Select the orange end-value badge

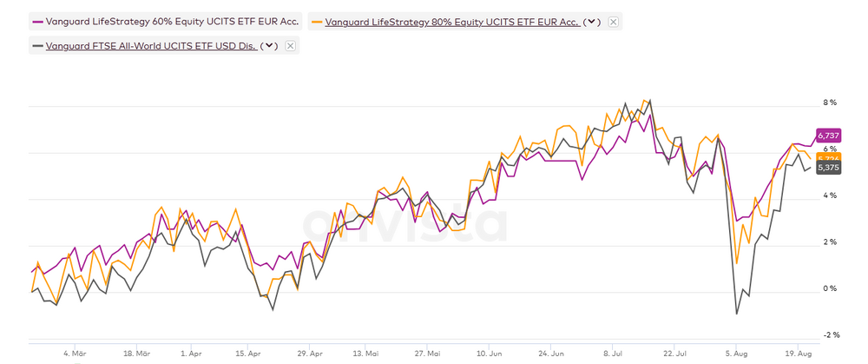pos(829,156)
